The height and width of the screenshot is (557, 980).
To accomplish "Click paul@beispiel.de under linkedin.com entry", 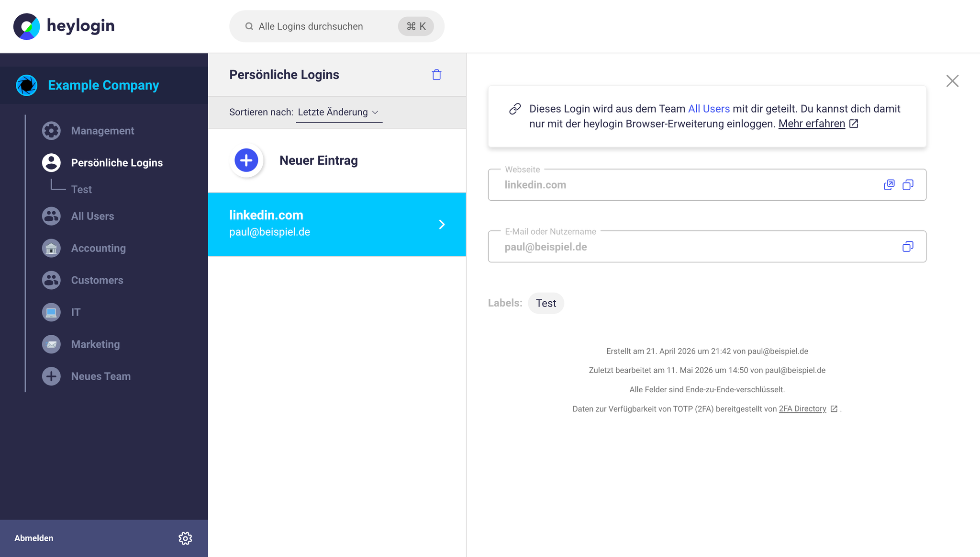I will (269, 232).
